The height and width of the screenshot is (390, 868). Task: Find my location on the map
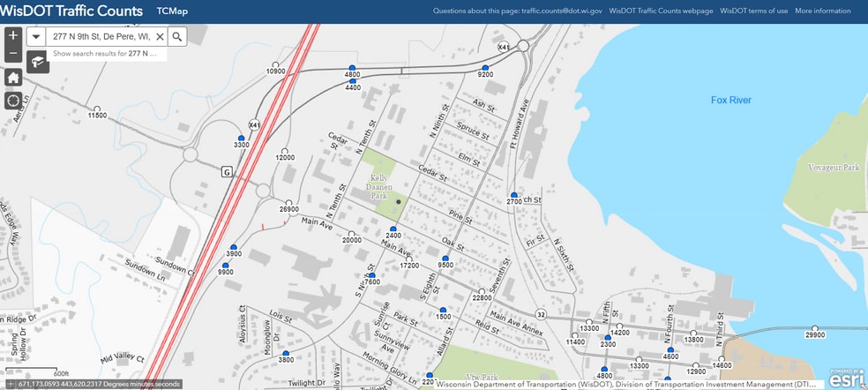13,100
